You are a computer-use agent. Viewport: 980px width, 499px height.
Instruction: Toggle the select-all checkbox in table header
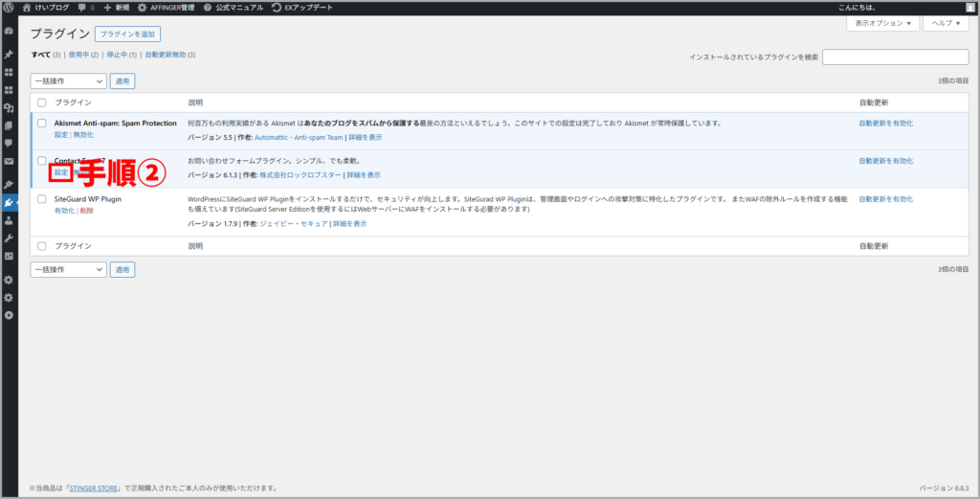click(41, 102)
